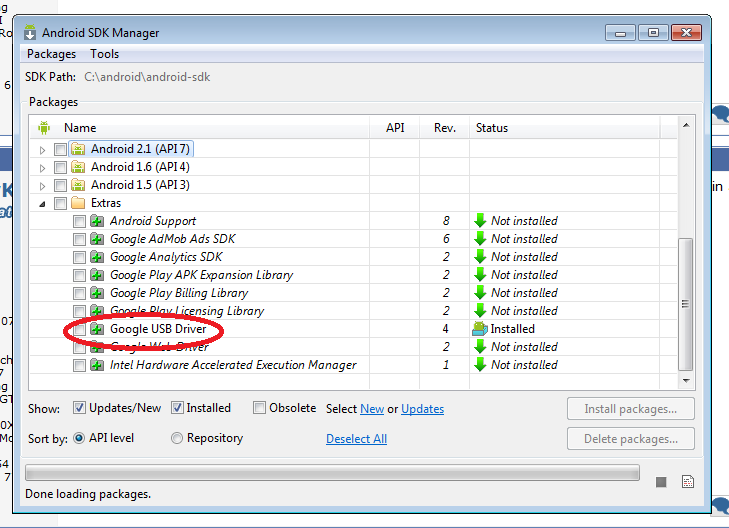Select the API level sort option
729x528 pixels.
coord(79,438)
